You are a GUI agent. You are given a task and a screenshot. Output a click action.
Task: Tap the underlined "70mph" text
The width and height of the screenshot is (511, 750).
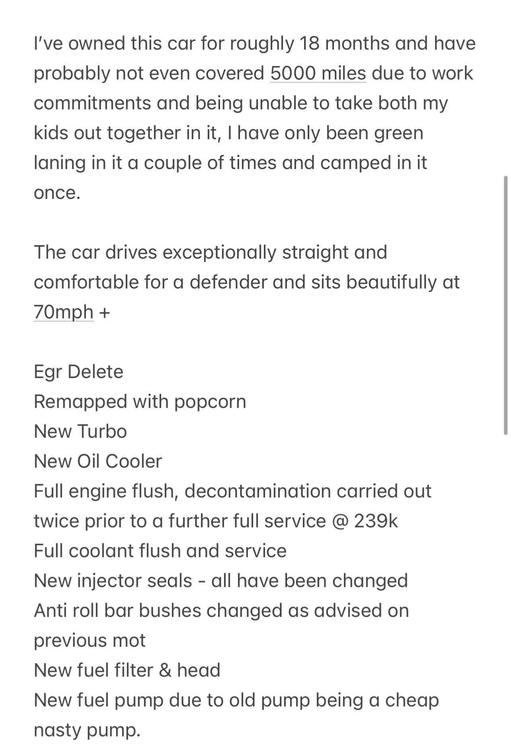[64, 312]
